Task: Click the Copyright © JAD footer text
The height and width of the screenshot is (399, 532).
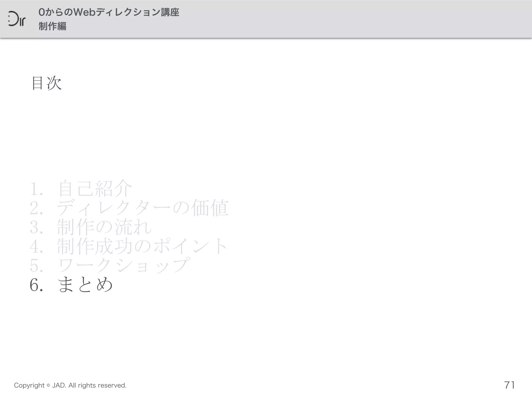Action: point(70,385)
